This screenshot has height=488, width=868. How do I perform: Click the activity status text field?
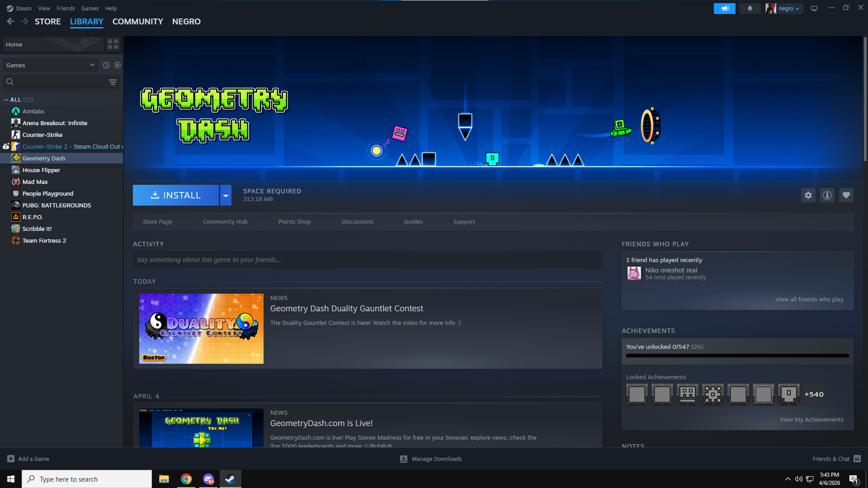[x=367, y=260]
